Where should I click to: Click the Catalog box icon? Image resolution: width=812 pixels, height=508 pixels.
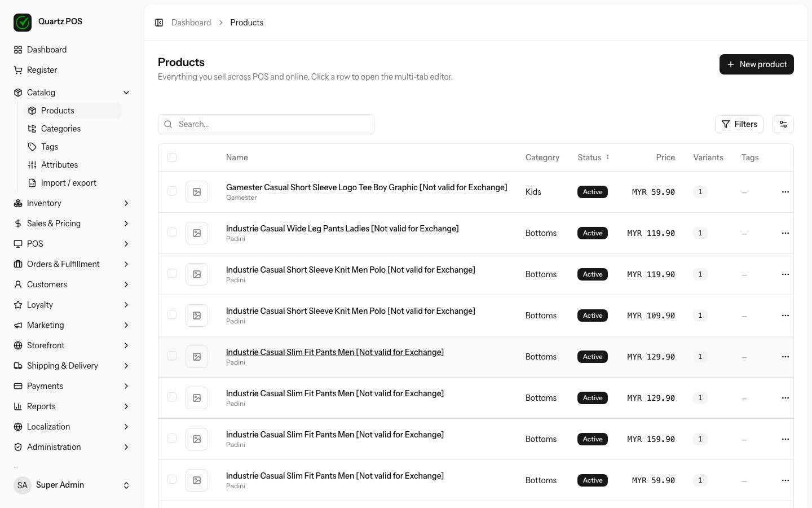[x=18, y=93]
